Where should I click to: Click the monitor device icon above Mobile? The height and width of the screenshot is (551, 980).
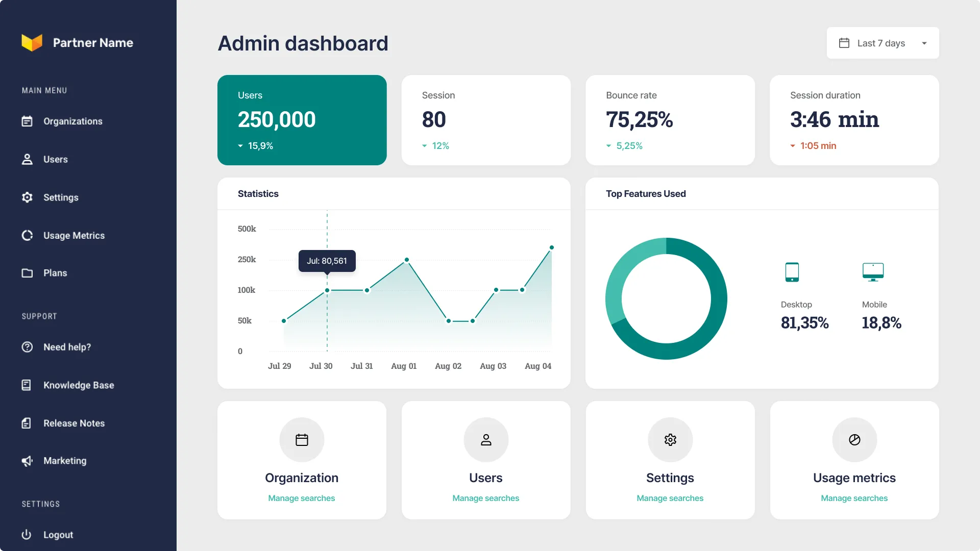pyautogui.click(x=873, y=272)
